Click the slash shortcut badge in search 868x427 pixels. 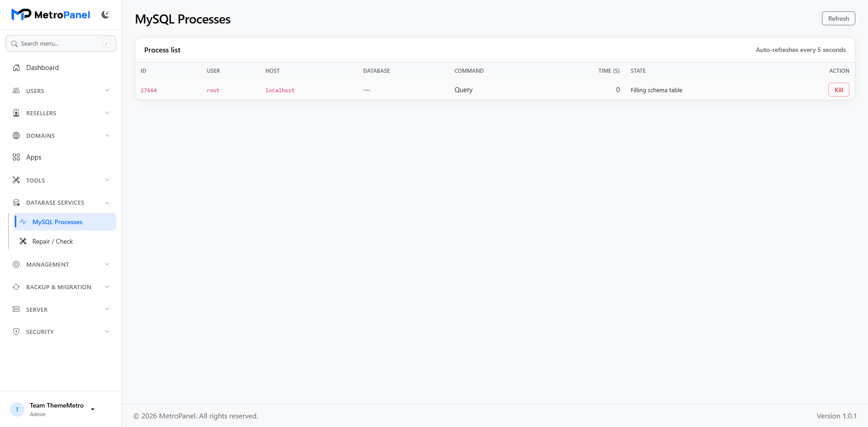click(x=106, y=43)
